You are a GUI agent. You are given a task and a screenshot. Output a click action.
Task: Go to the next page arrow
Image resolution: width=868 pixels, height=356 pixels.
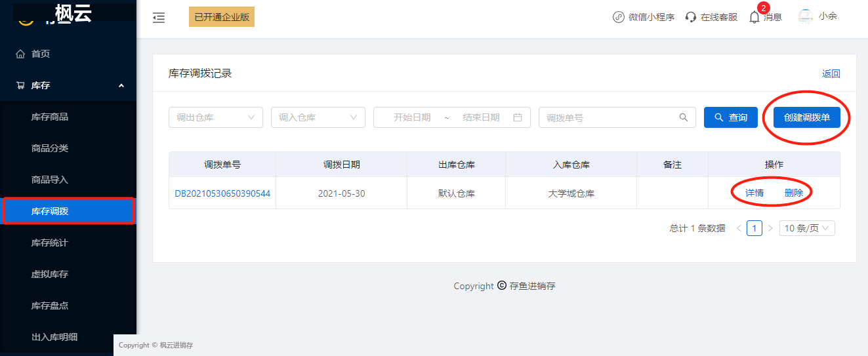tap(770, 228)
